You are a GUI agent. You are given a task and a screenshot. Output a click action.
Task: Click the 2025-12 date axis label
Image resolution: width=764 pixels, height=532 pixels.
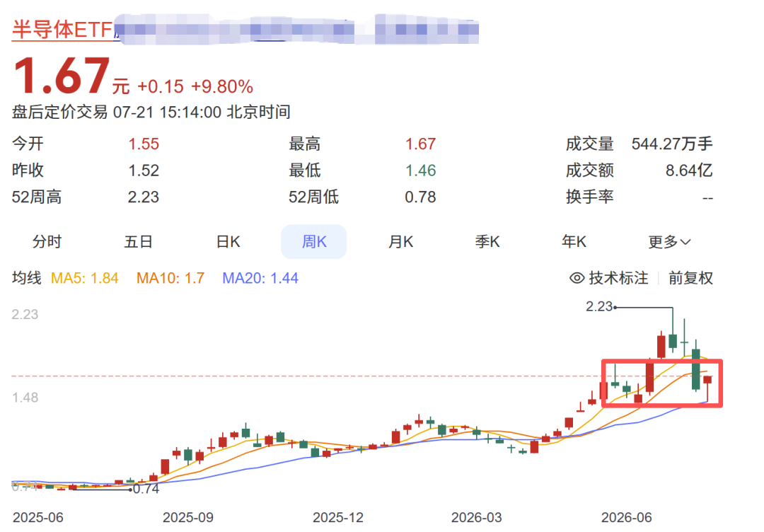338,517
